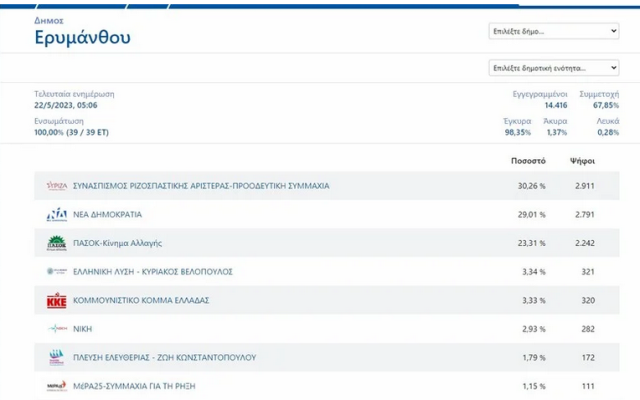The image size is (640, 400).
Task: Click the SYRIZA party logo
Action: [x=57, y=186]
